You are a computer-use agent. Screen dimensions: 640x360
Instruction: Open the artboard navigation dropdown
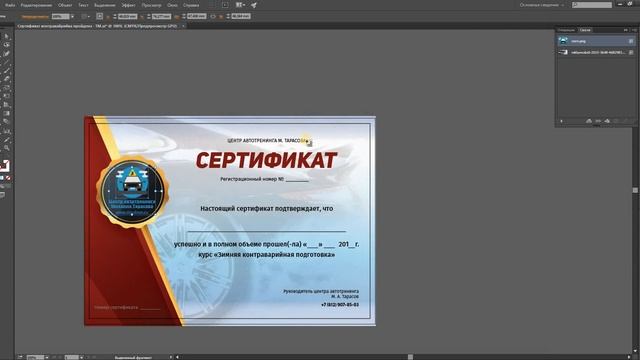(81, 358)
